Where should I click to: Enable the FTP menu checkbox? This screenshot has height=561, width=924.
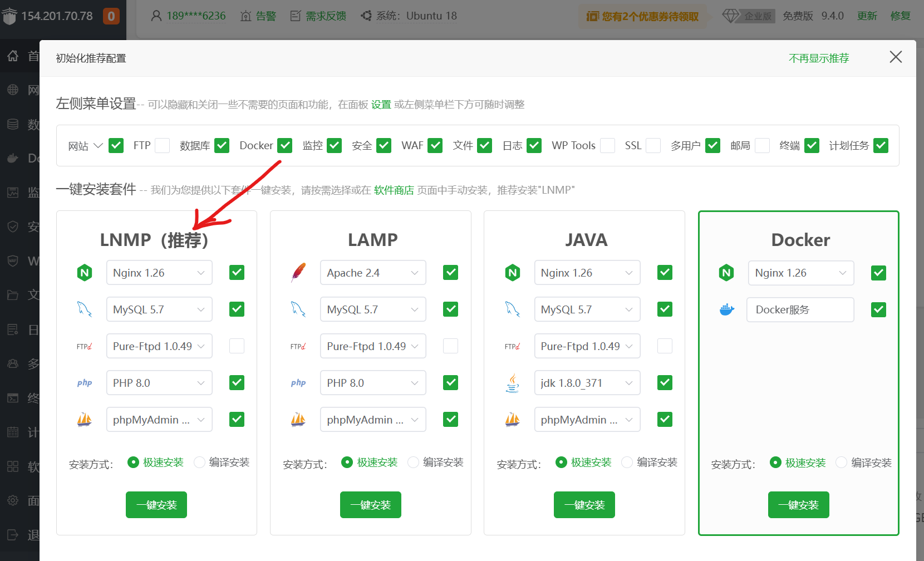pos(163,146)
